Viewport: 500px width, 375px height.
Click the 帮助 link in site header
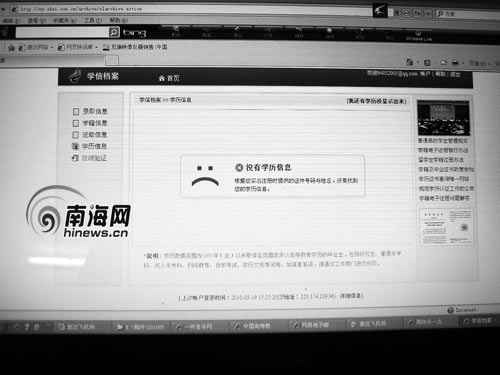pos(440,74)
